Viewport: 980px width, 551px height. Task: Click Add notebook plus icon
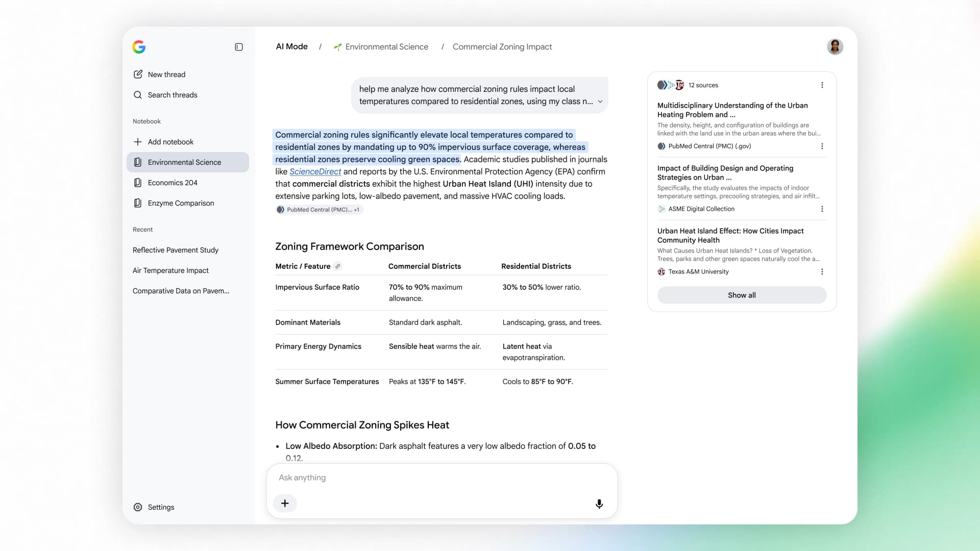[x=138, y=142]
